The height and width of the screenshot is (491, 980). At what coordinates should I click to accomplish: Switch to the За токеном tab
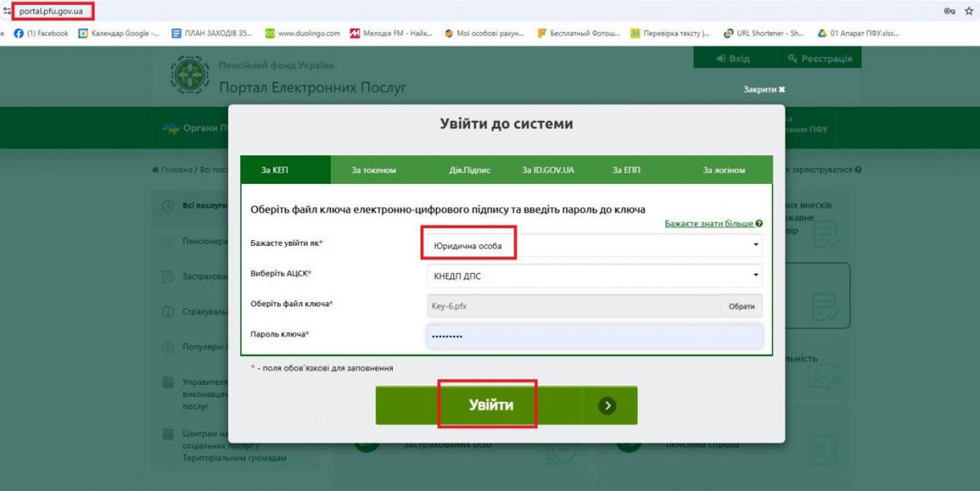tap(374, 170)
